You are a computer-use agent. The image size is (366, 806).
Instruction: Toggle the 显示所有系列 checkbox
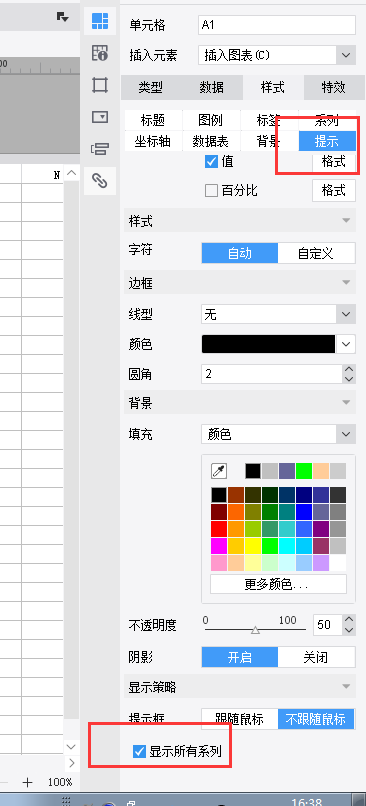coord(139,752)
